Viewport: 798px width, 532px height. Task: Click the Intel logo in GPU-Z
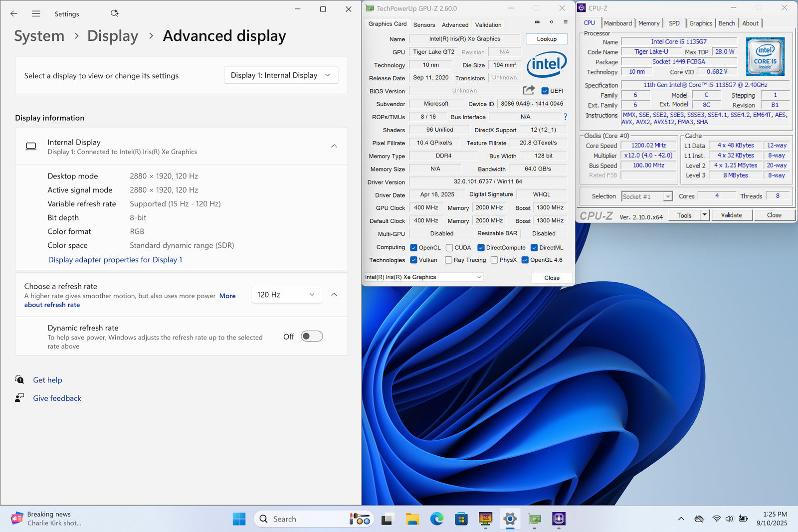547,64
